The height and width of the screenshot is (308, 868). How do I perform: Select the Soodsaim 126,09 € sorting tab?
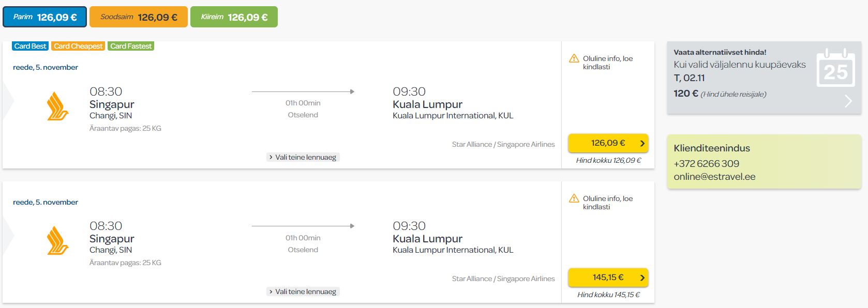tap(139, 17)
